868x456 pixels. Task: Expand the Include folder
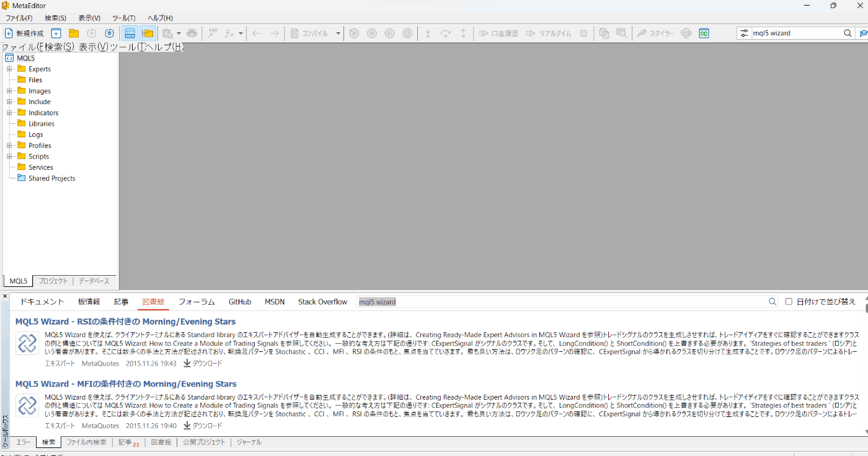point(9,102)
